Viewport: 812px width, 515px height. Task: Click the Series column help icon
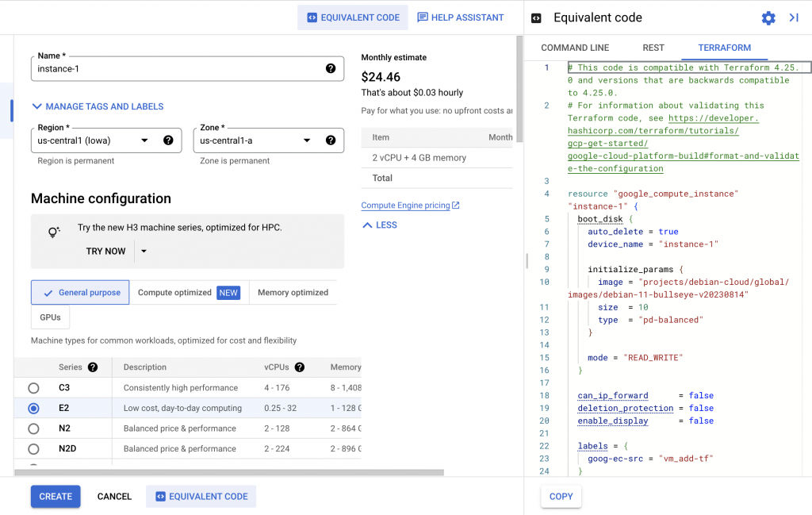coord(93,367)
